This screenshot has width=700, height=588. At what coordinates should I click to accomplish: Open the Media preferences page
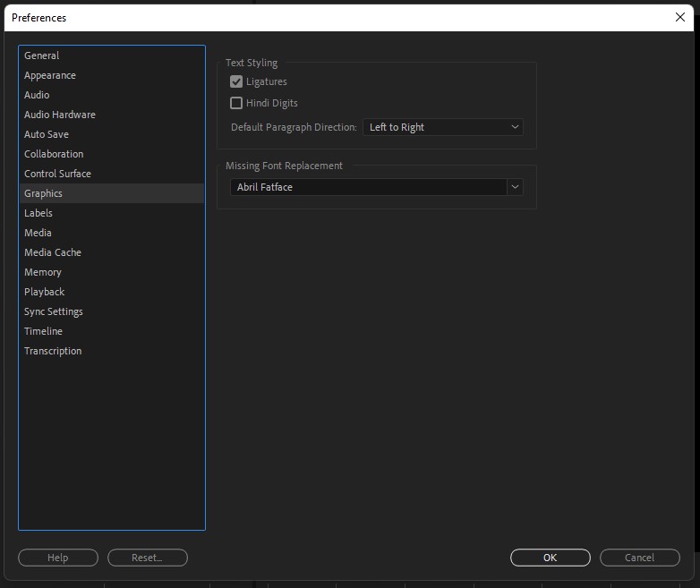(x=111, y=232)
